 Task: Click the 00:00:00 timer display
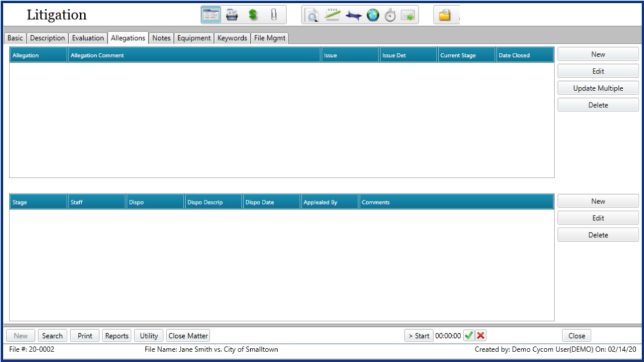(448, 336)
